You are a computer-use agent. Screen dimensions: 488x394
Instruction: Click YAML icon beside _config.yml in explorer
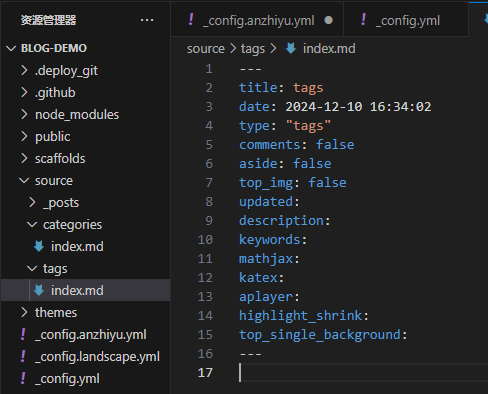[x=23, y=378]
